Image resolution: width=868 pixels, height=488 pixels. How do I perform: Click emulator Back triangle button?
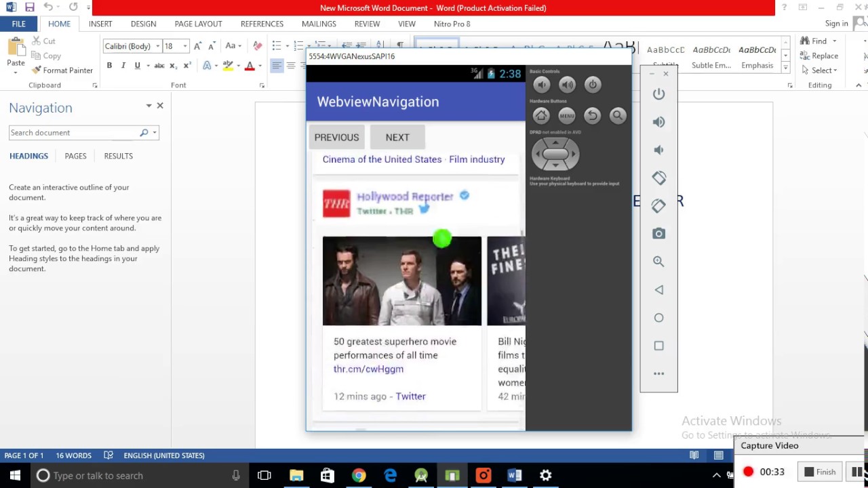pyautogui.click(x=658, y=289)
